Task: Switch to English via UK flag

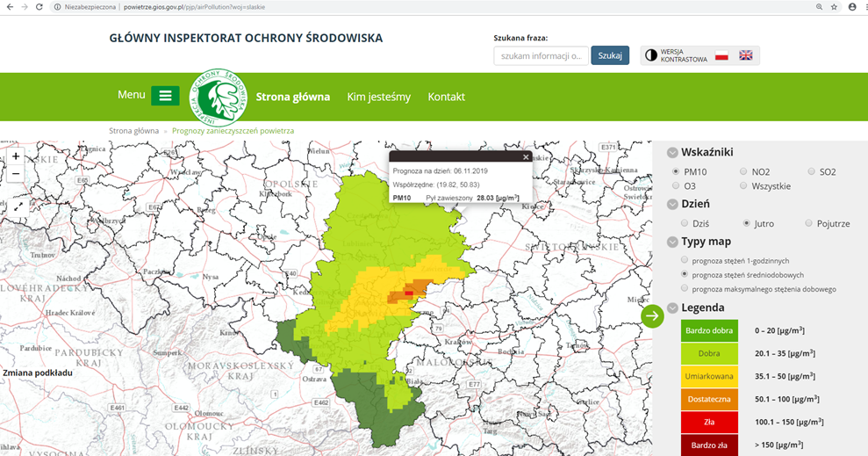Action: coord(746,55)
